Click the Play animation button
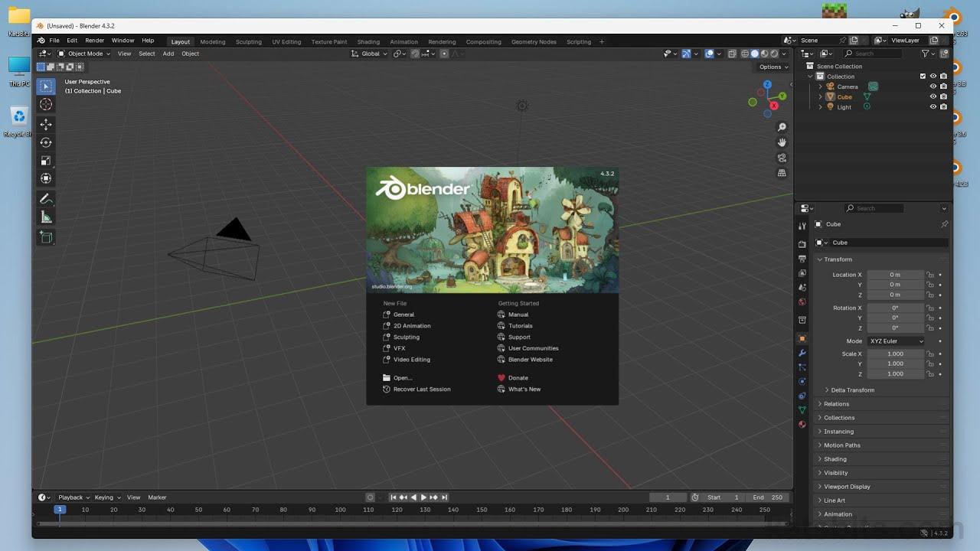980x551 pixels. pyautogui.click(x=423, y=497)
